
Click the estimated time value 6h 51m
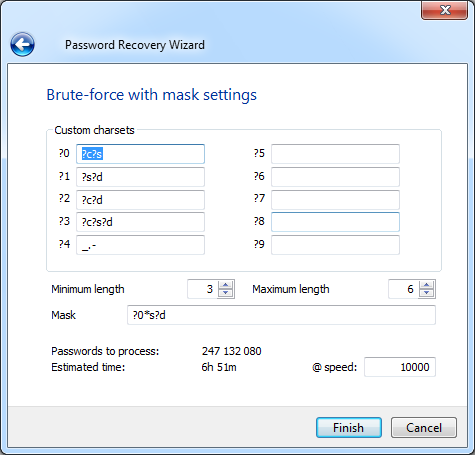[x=219, y=367]
